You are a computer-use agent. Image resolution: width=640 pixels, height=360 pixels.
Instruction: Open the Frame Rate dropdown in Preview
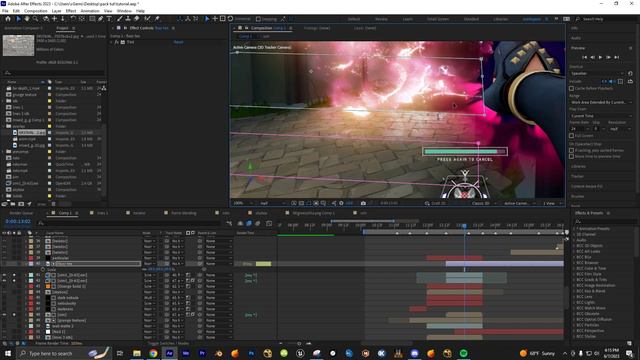pyautogui.click(x=579, y=129)
